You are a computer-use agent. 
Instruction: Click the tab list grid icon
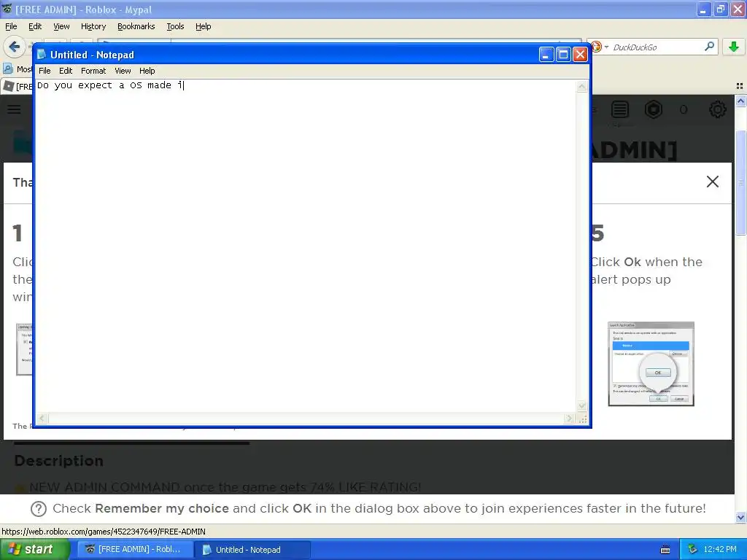740,86
